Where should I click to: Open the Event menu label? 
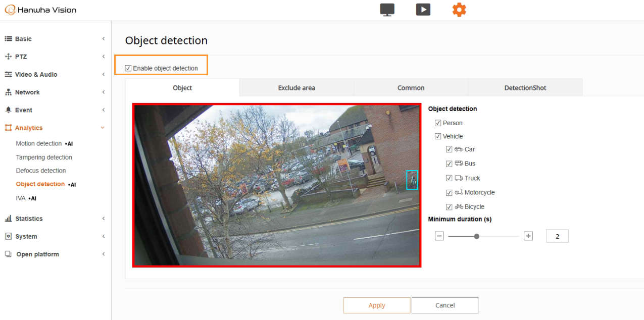pyautogui.click(x=24, y=110)
